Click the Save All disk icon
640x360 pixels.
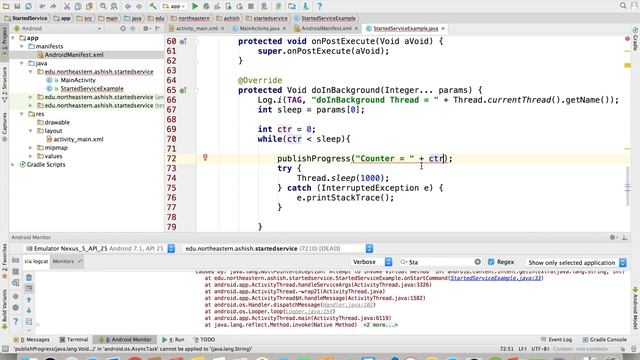[17, 6]
